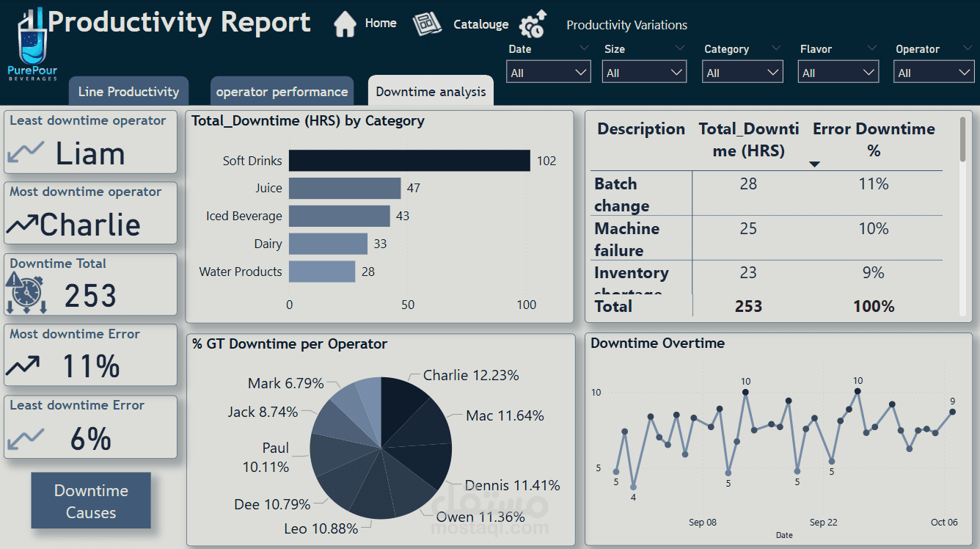980x549 pixels.
Task: Click the Most downtime operator arrow icon
Action: [x=22, y=225]
